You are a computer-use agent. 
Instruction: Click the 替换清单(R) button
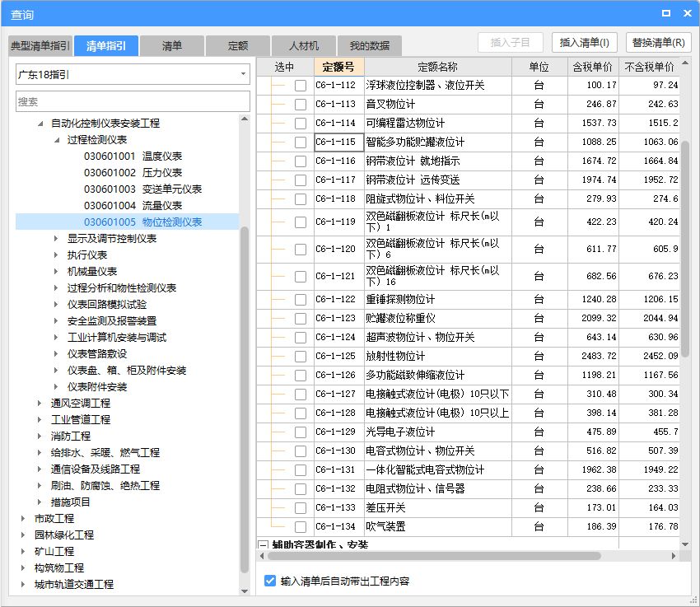[x=659, y=43]
